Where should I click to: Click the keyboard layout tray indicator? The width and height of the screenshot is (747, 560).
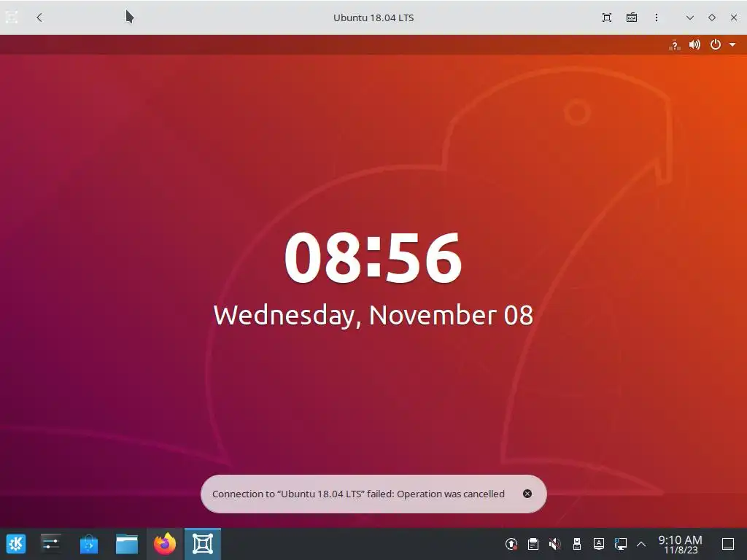pyautogui.click(x=598, y=544)
